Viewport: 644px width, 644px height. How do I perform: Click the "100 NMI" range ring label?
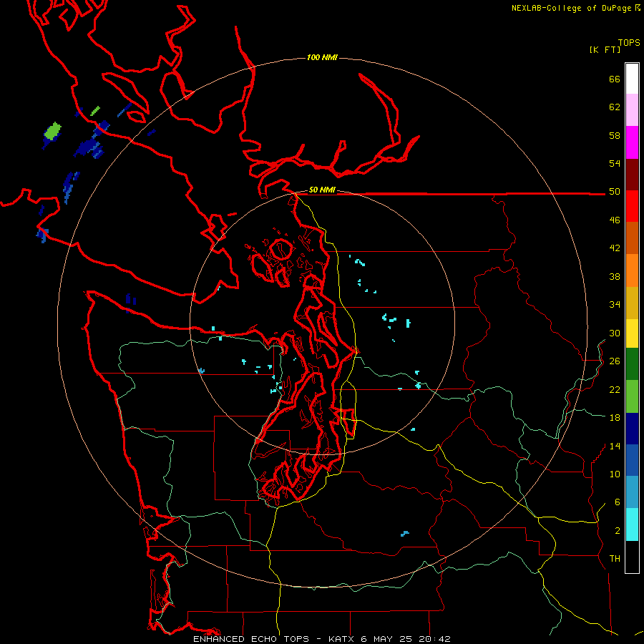click(322, 57)
